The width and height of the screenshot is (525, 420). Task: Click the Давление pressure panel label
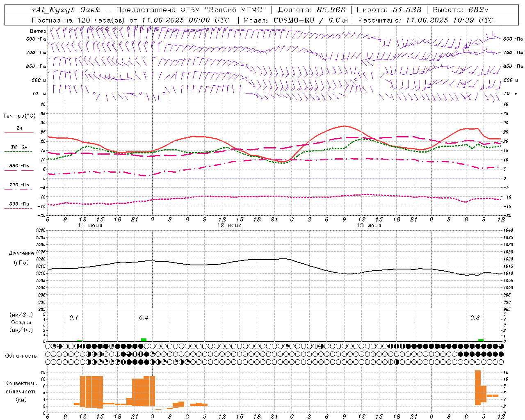pos(21,253)
